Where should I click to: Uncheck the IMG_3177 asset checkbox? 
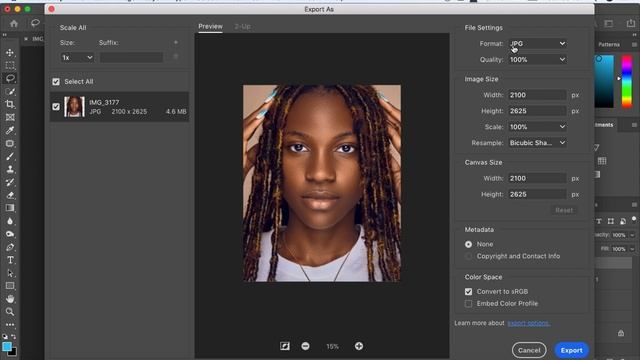tap(56, 107)
